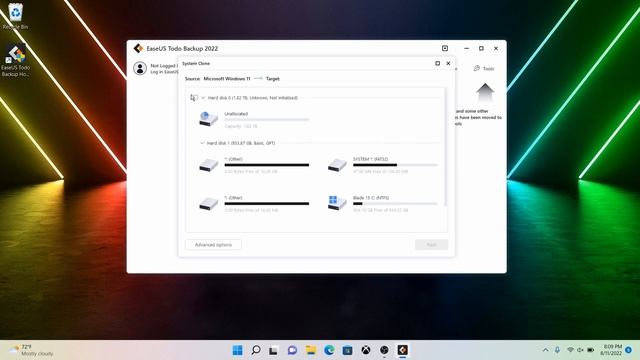Open File Explorer from taskbar
640x360 pixels.
pyautogui.click(x=311, y=350)
